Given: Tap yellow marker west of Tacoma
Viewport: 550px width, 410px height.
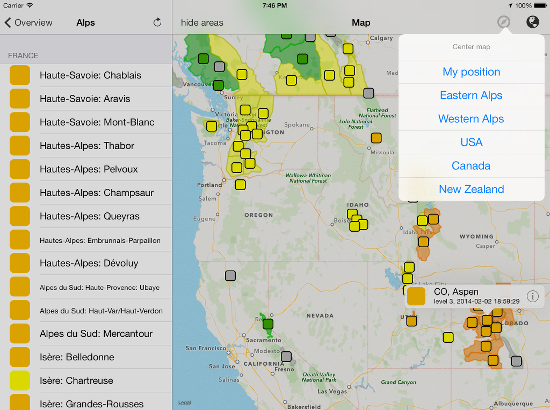Looking at the screenshot, I should pos(212,126).
